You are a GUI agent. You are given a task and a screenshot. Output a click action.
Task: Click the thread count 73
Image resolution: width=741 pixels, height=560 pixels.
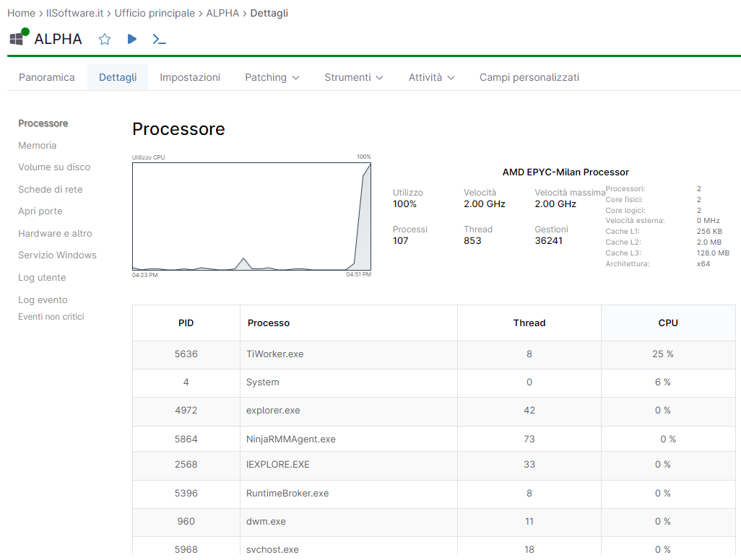point(529,439)
